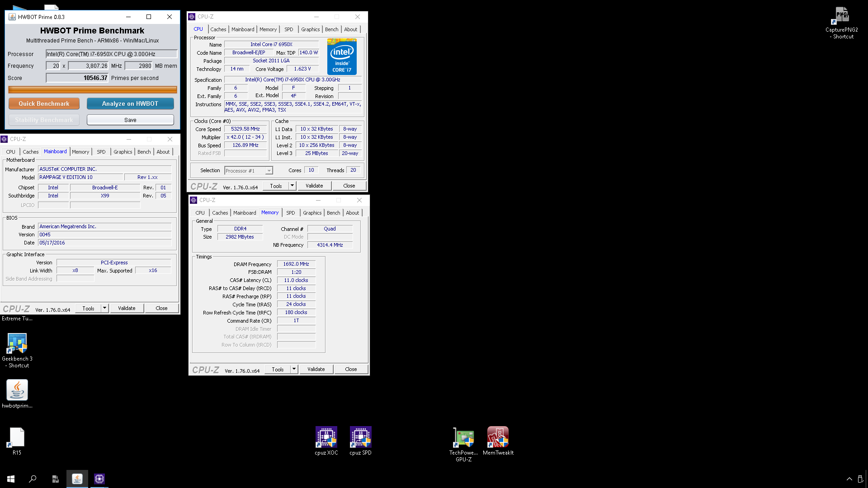Expand the Tools arrow in the CPU tab window
The height and width of the screenshot is (488, 868).
(292, 186)
